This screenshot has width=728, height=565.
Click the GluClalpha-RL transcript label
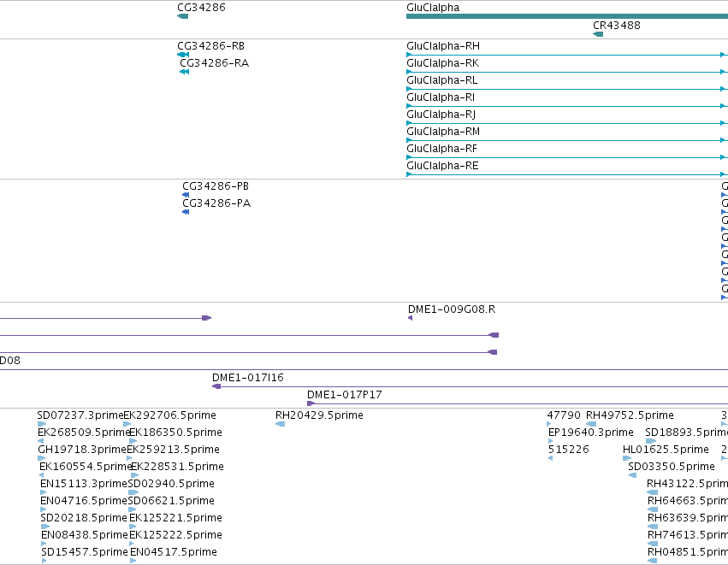(x=441, y=80)
